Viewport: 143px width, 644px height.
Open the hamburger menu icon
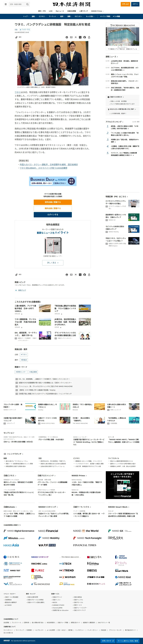click(5, 4)
